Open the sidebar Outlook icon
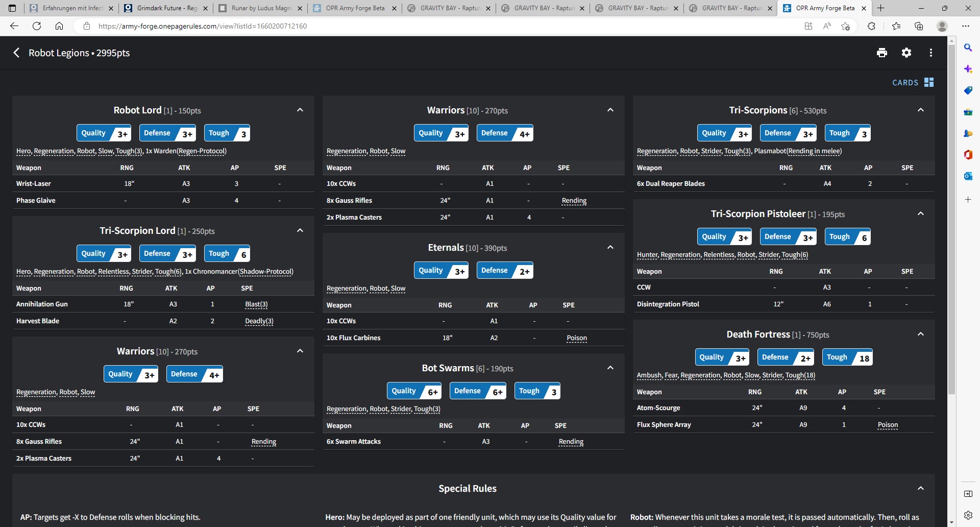The height and width of the screenshot is (527, 980). (x=968, y=176)
